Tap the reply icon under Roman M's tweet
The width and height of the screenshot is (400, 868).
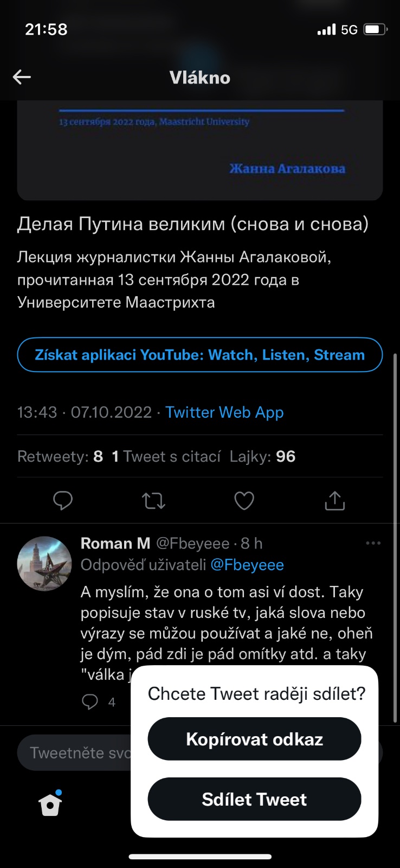90,701
